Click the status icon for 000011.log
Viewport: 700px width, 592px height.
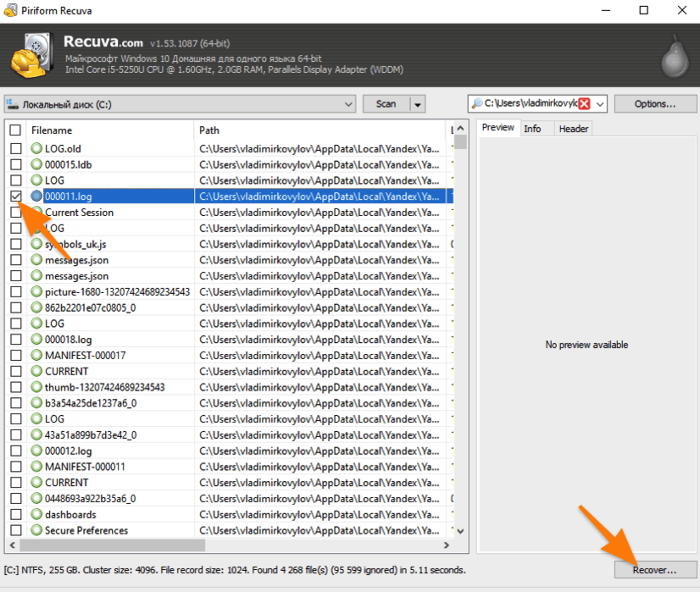(36, 196)
